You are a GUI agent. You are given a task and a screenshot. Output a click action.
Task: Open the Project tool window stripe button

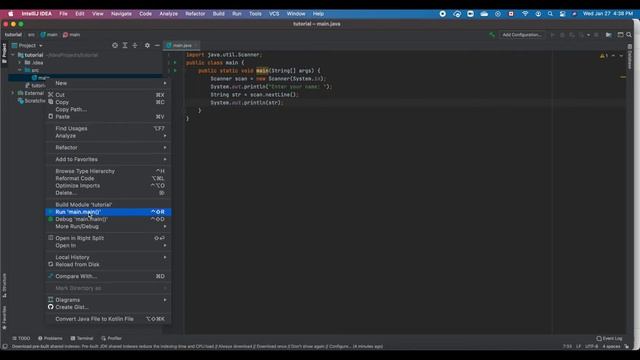pyautogui.click(x=4, y=53)
